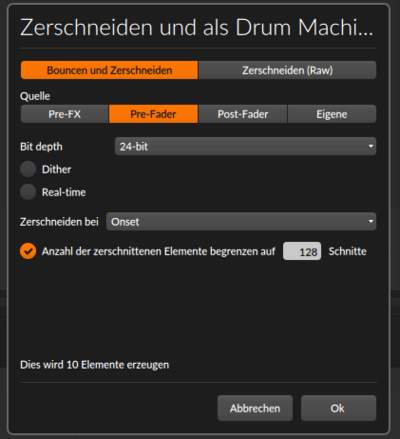
Task: Choose Pre-FX as source
Action: pyautogui.click(x=64, y=114)
